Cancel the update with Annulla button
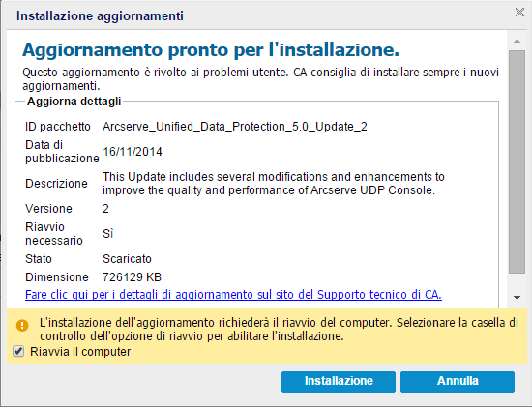The width and height of the screenshot is (532, 407). (x=458, y=382)
